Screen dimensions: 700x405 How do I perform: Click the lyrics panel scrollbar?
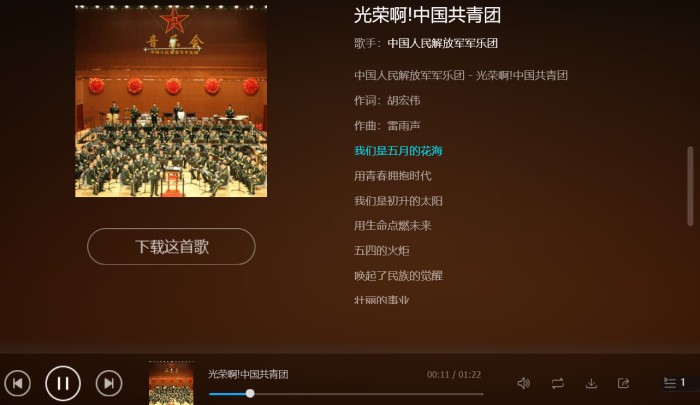(x=690, y=186)
